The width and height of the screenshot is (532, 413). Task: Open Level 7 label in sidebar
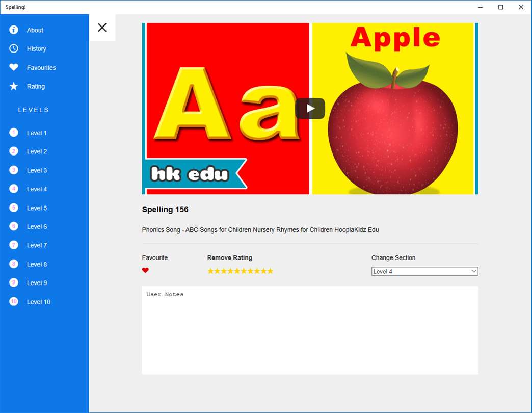[37, 245]
